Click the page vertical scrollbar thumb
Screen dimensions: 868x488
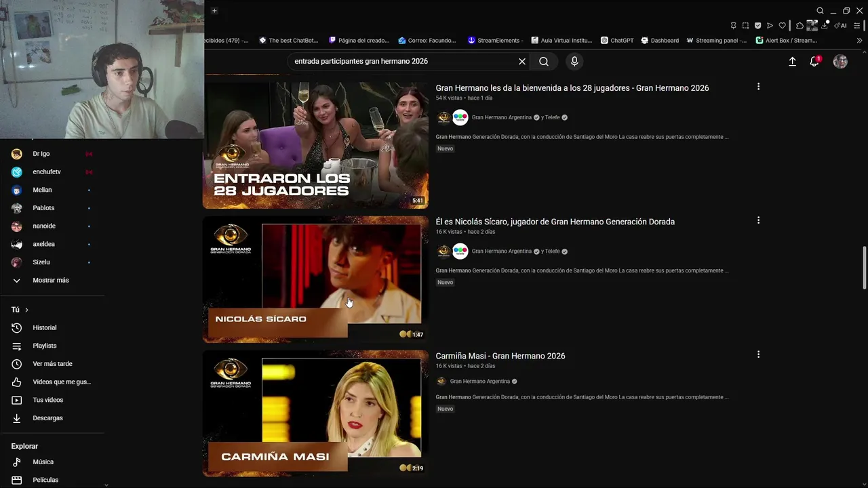click(864, 268)
